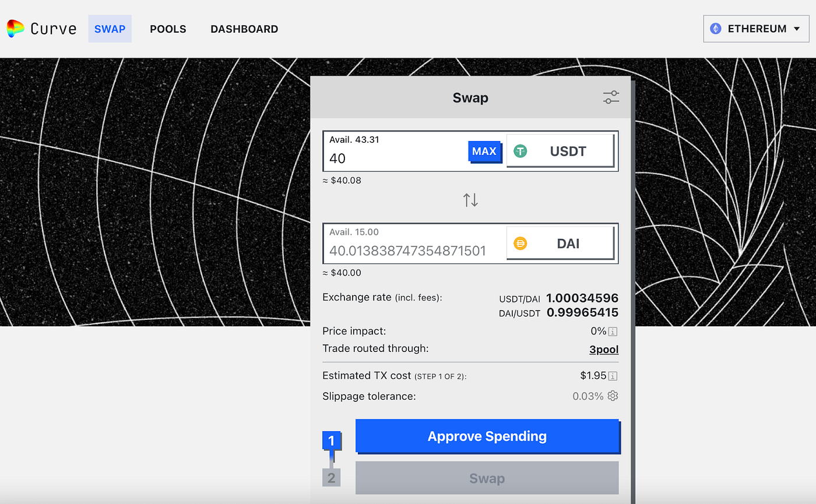Click the Avail. 15.00 balance text
Screen dimensions: 816x504
pos(354,232)
